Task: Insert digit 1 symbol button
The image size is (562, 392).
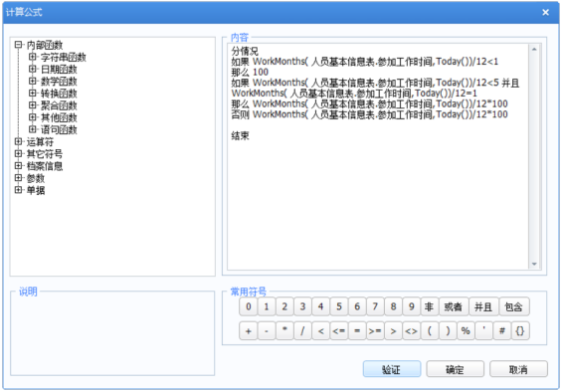Action: (x=267, y=306)
